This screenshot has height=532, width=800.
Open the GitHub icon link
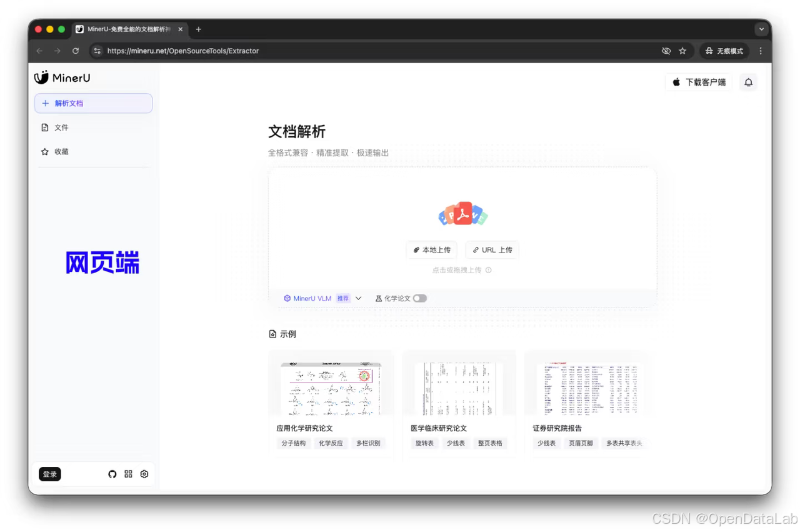coord(112,474)
